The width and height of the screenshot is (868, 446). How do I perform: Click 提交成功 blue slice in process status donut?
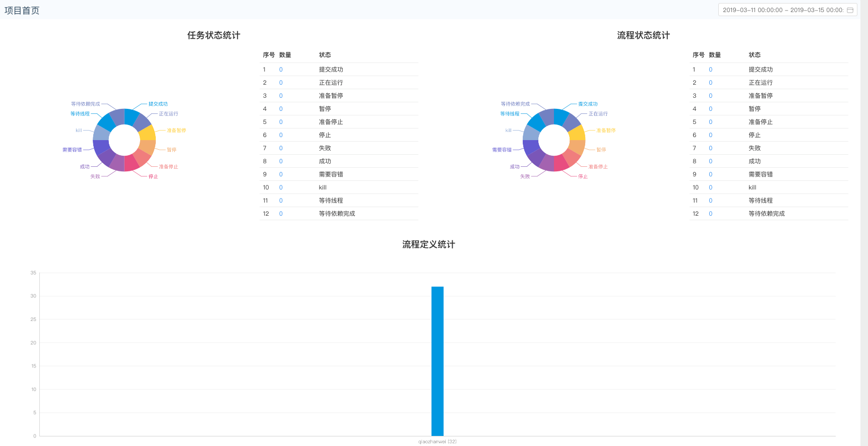pos(560,116)
